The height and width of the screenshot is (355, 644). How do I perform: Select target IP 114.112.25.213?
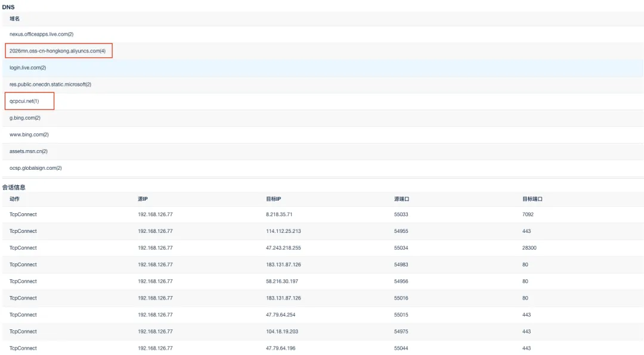coord(283,231)
